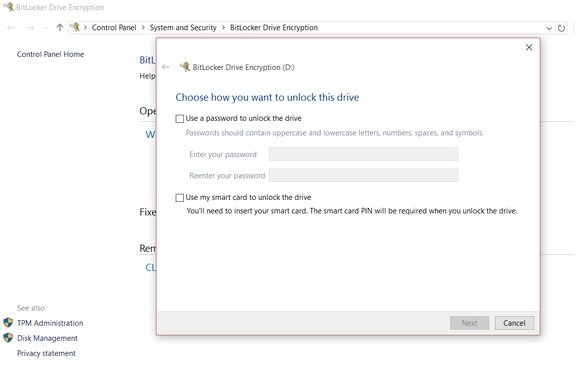Screen dimensions: 580x365
Task: Click the BitLocker icon in window title bar
Action: tap(8, 7)
